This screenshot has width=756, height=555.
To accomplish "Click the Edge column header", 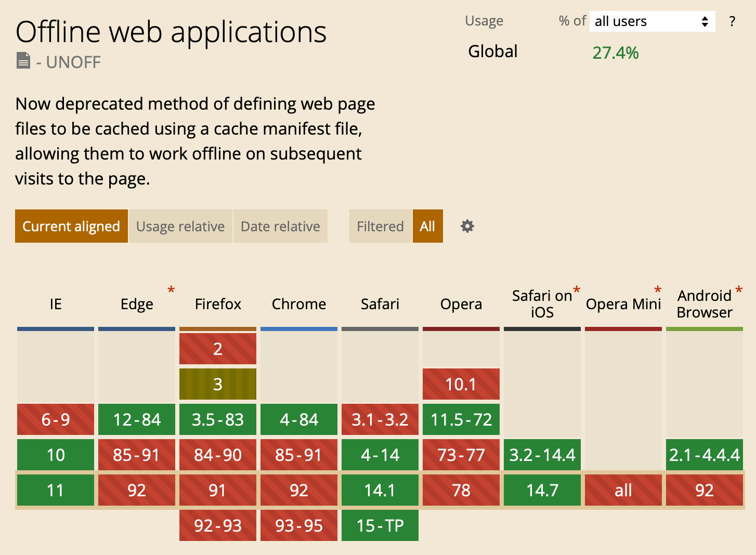I will pyautogui.click(x=137, y=304).
